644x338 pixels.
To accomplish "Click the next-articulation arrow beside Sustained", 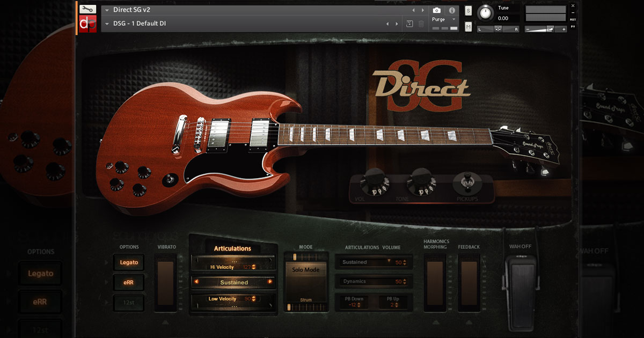I will click(269, 282).
